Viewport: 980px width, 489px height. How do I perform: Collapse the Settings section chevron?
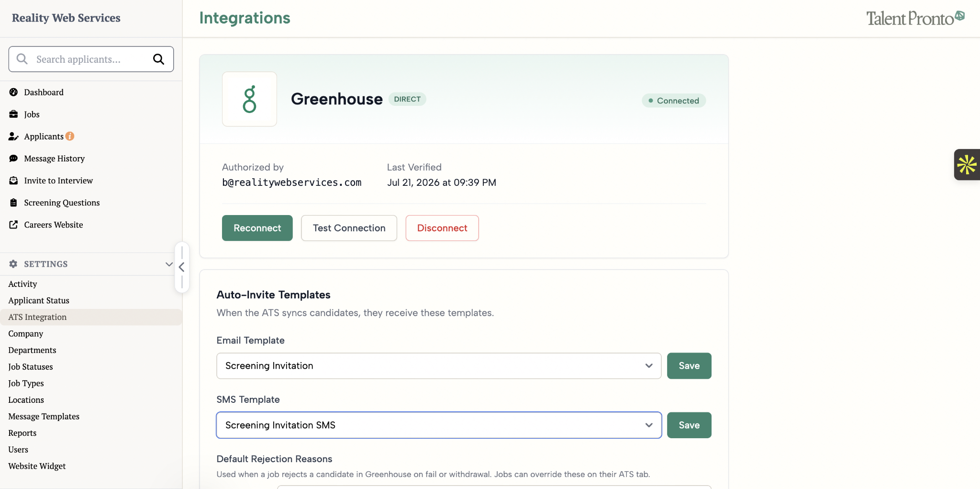click(169, 264)
